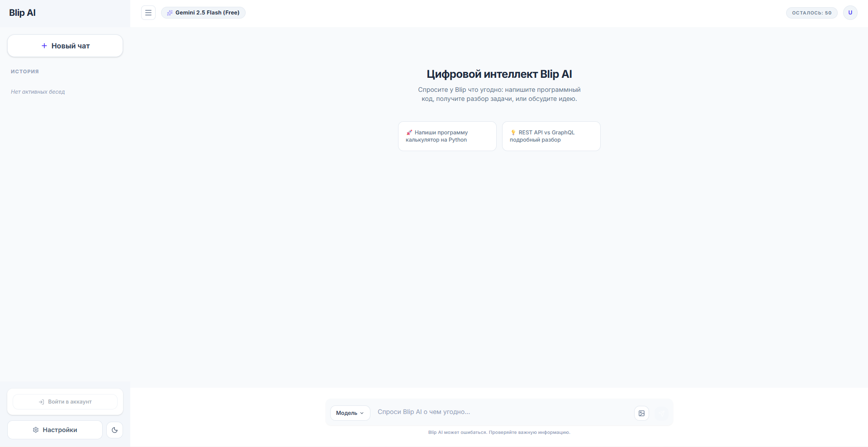Screen dimensions: 868x447
Task: Click the Цифровой интеллект Blip AI heading
Action: click(499, 74)
